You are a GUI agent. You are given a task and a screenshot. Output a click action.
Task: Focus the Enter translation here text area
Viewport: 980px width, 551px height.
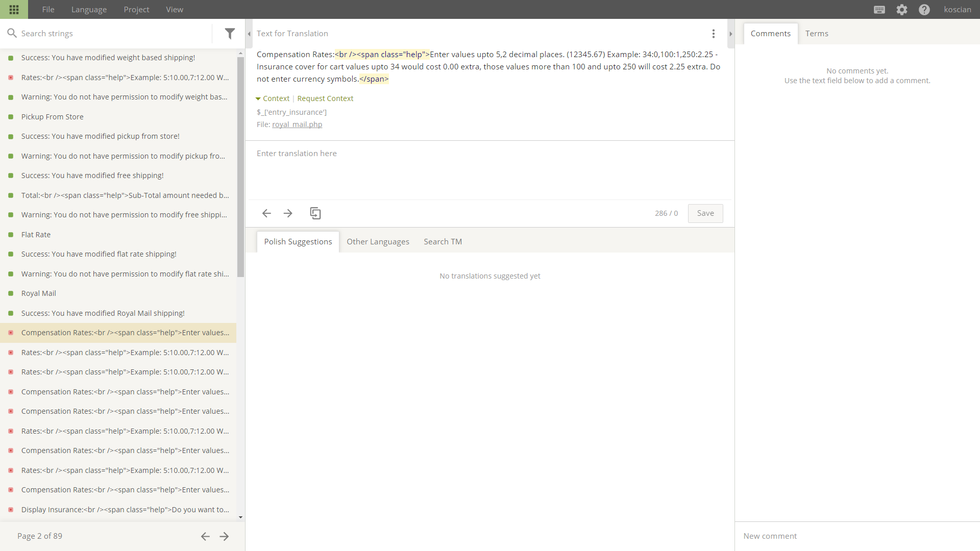489,170
